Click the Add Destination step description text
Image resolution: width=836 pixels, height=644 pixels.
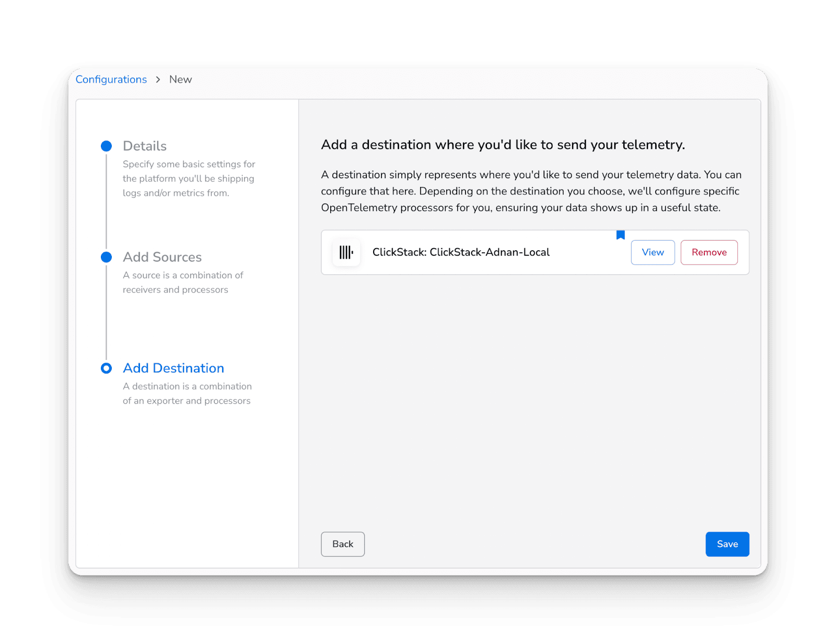point(187,394)
